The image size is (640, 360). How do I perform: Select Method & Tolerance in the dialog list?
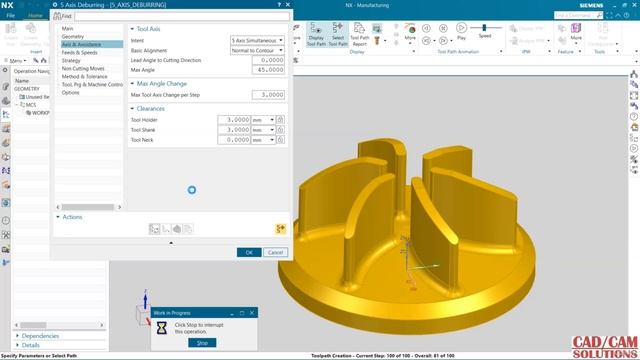pos(84,76)
